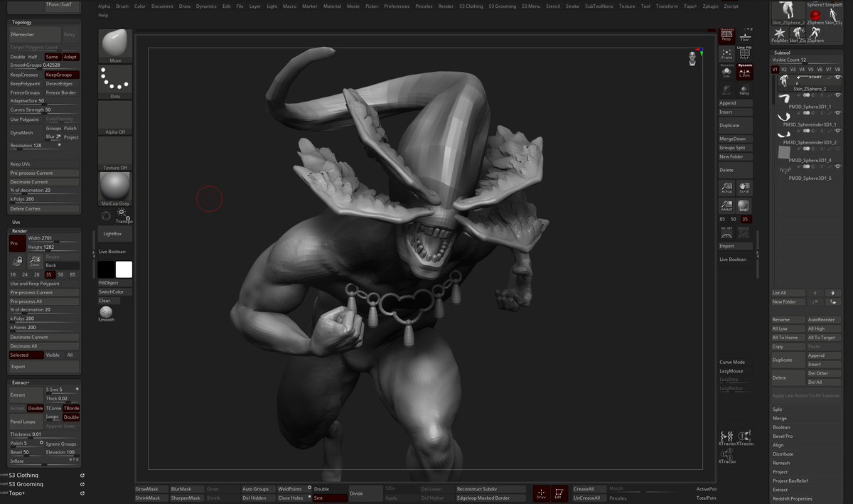Click the AAHalf zoom icon
The image size is (853, 504).
[726, 206]
